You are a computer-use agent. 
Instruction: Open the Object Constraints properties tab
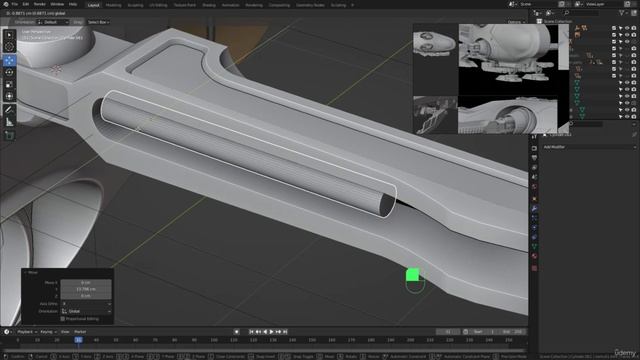(534, 238)
